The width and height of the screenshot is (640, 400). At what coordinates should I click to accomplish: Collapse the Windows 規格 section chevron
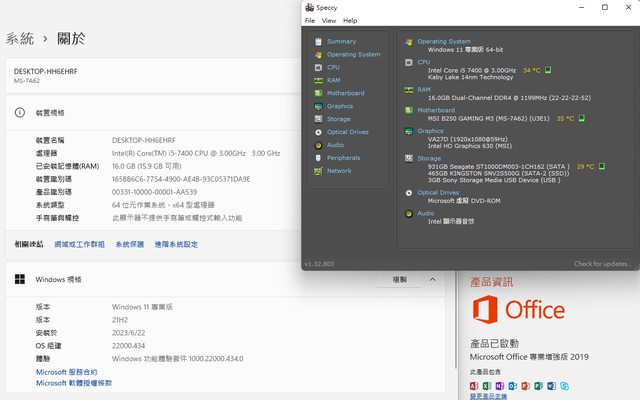point(431,280)
